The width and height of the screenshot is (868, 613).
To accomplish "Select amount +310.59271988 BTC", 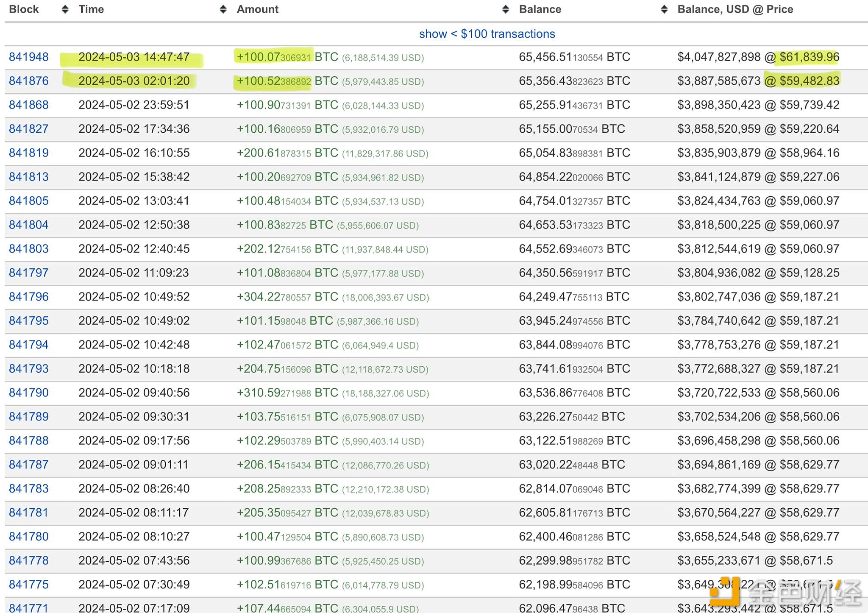I will (x=287, y=393).
